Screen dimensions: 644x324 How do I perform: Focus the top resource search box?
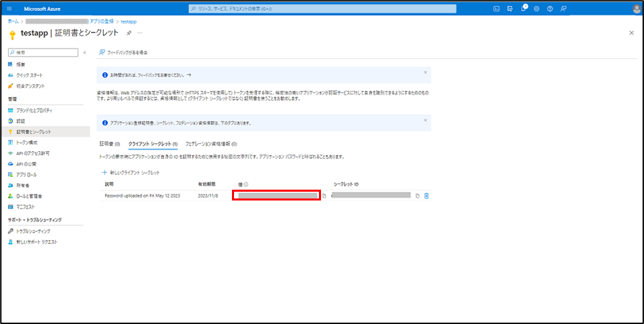coord(322,9)
